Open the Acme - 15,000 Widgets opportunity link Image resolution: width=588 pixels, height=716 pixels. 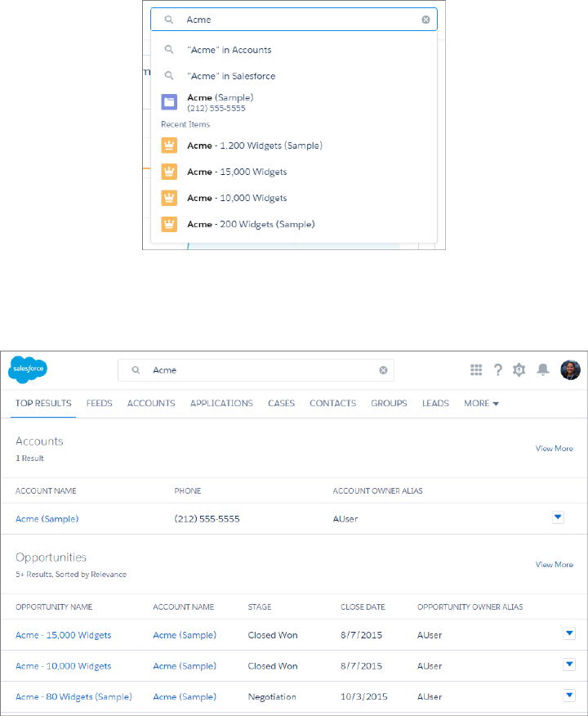tap(64, 635)
